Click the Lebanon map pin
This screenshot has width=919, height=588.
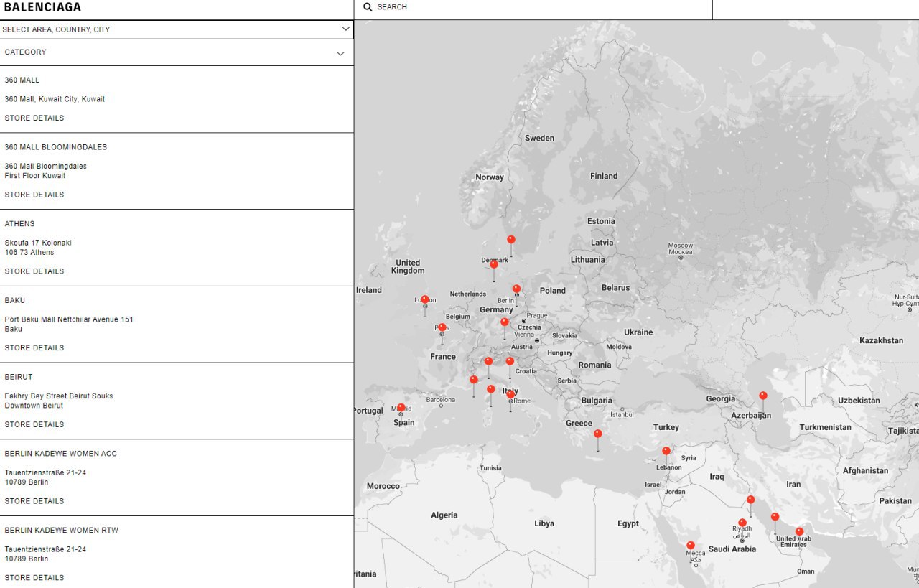[x=666, y=452]
